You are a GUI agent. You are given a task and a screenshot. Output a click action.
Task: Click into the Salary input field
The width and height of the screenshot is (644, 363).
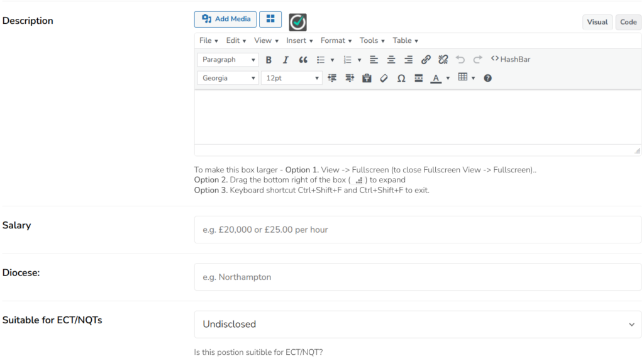coord(418,230)
